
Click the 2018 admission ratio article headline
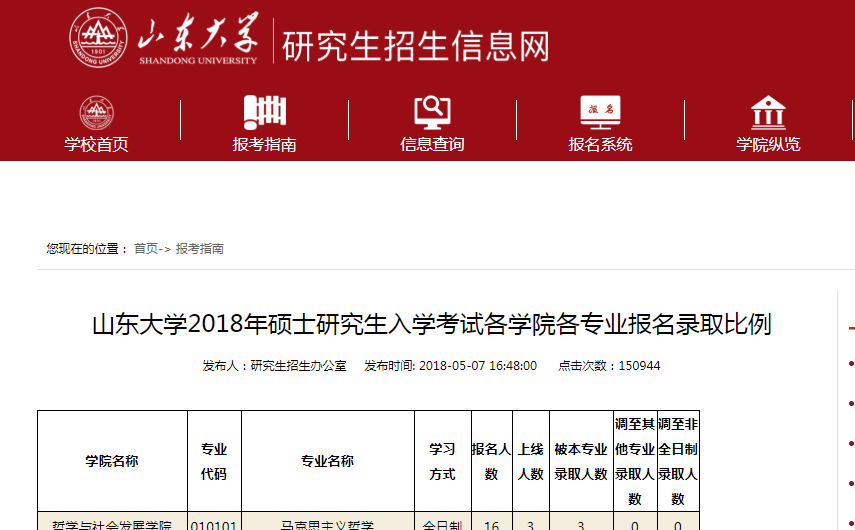(x=431, y=325)
